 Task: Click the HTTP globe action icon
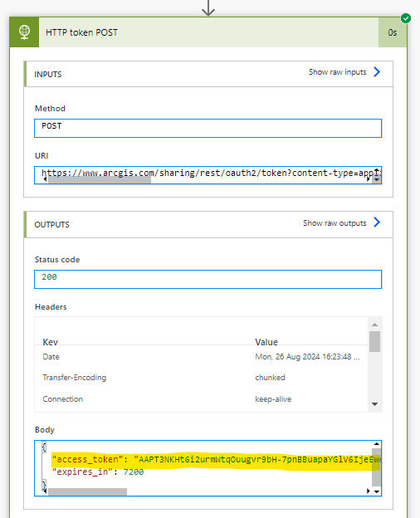pos(24,32)
